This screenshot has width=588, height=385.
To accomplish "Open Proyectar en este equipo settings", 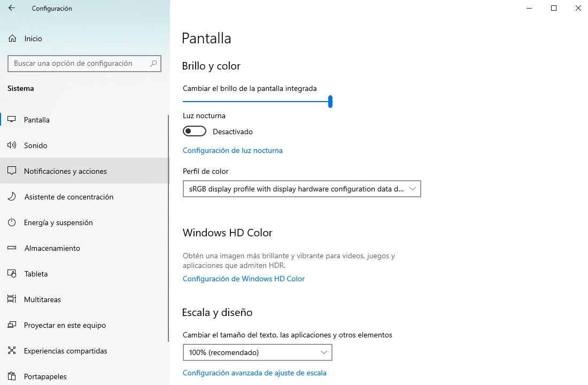I will [x=12, y=325].
